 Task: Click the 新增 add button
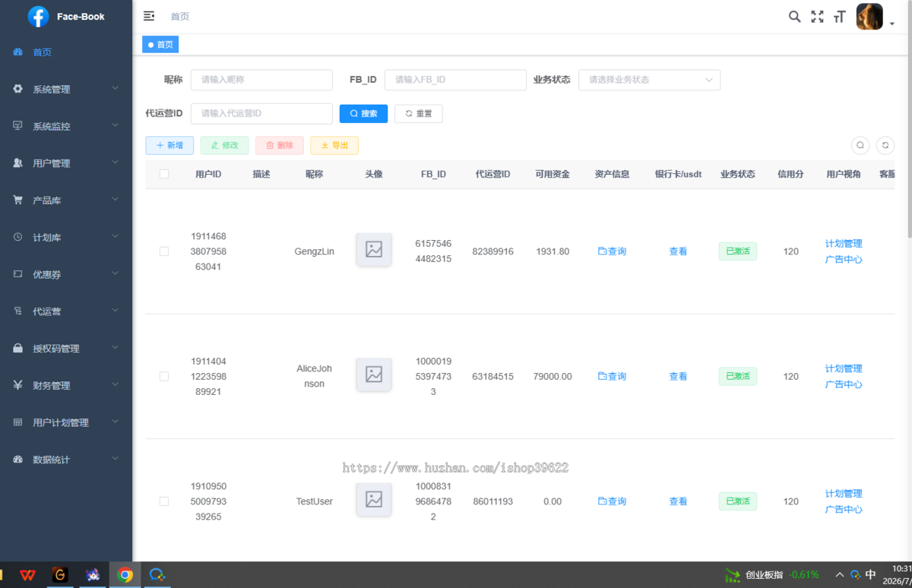click(169, 145)
